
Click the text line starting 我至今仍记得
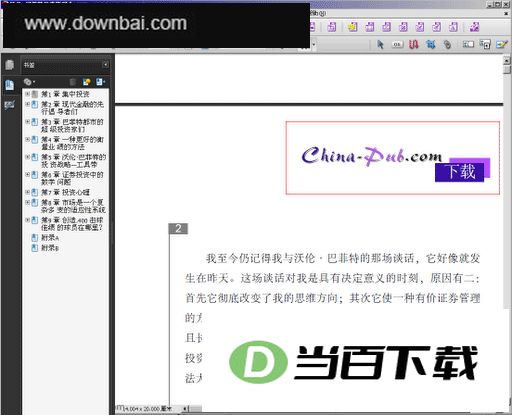coord(343,258)
